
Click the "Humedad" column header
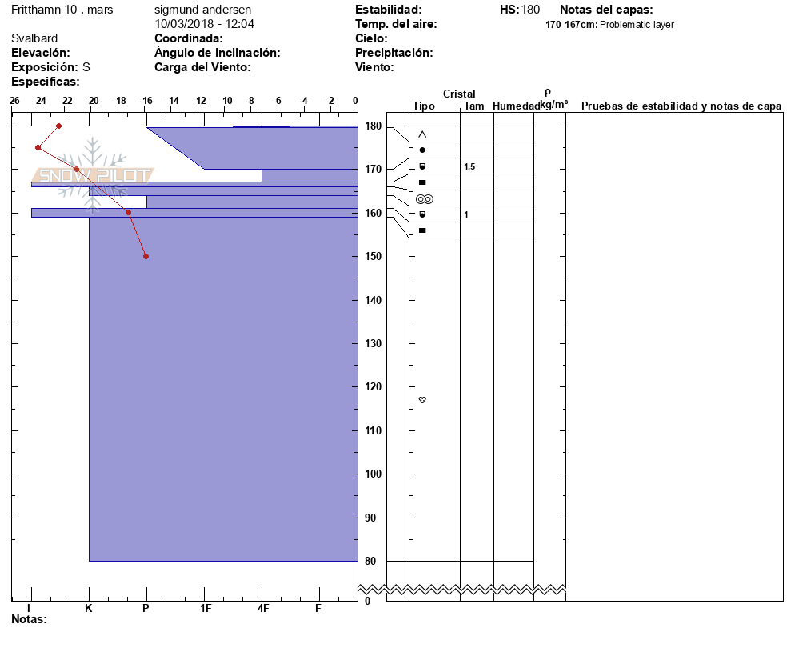(x=516, y=106)
